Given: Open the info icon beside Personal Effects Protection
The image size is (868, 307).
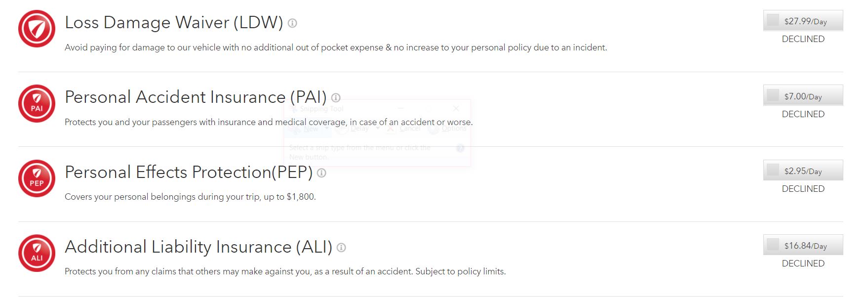Looking at the screenshot, I should point(321,173).
